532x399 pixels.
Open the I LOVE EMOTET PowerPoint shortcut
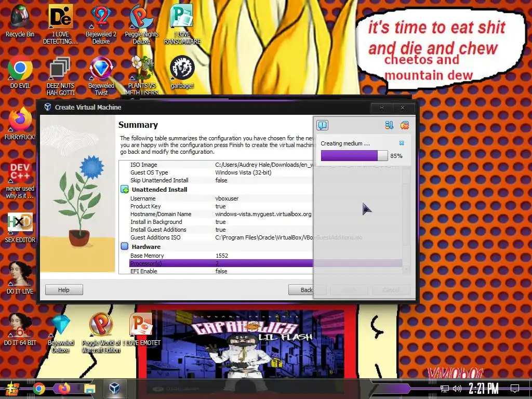pyautogui.click(x=141, y=329)
